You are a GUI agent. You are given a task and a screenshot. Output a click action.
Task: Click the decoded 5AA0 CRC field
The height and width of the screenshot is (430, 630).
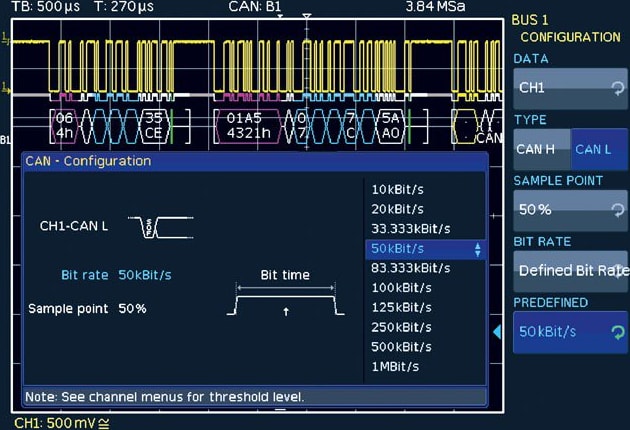390,125
